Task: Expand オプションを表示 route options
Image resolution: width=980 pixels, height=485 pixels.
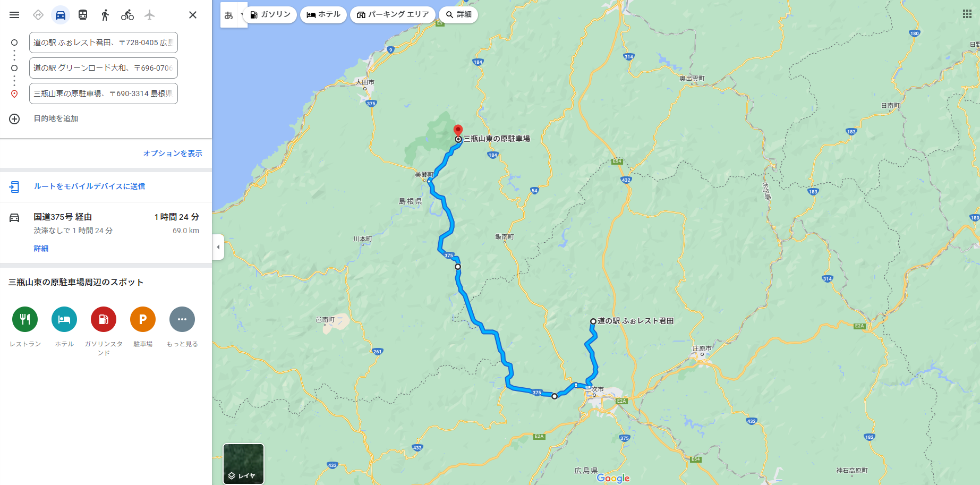Action: click(x=173, y=154)
